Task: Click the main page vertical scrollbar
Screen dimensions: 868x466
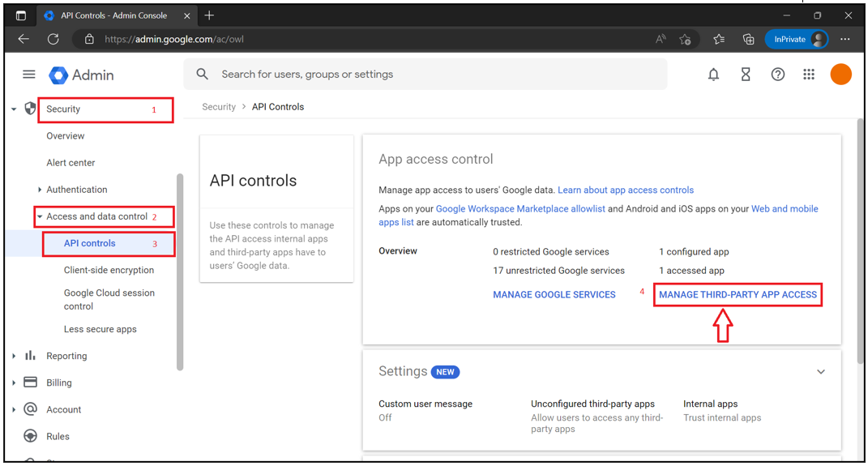Action: [860, 241]
